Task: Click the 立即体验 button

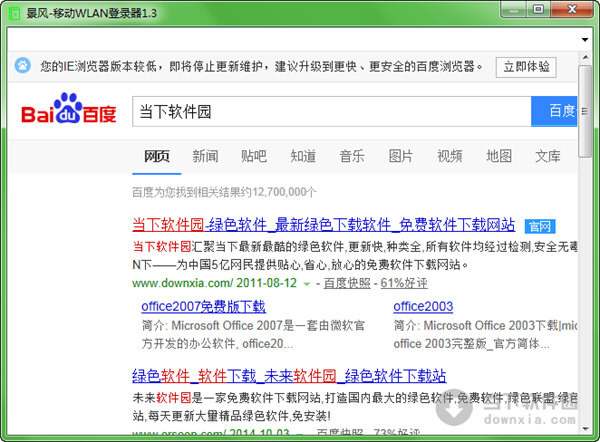Action: point(526,67)
